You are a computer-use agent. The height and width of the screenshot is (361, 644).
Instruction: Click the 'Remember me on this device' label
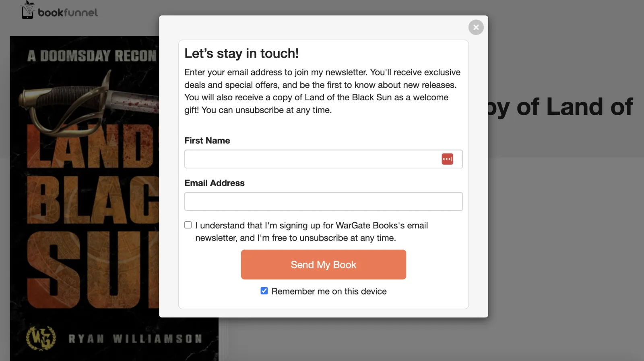point(329,291)
